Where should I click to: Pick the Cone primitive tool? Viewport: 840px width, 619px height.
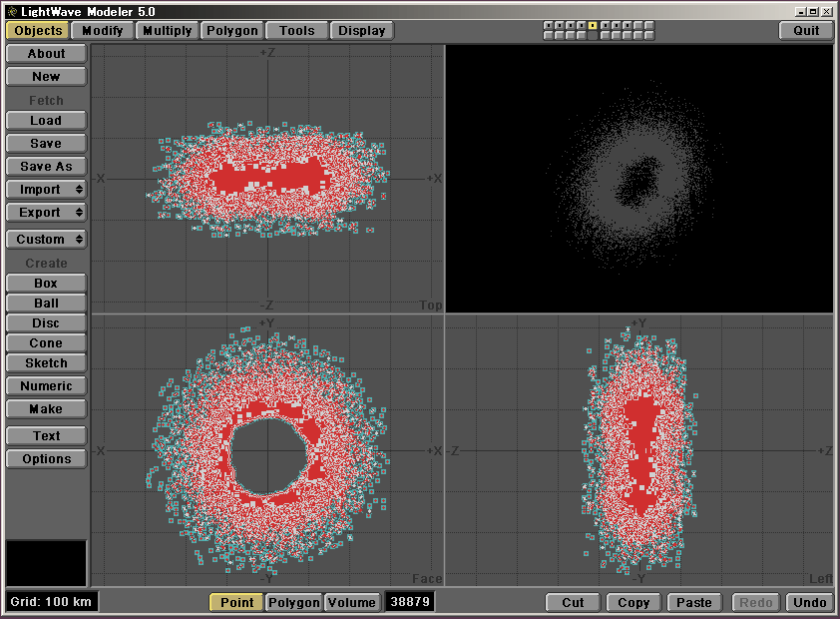[x=46, y=343]
